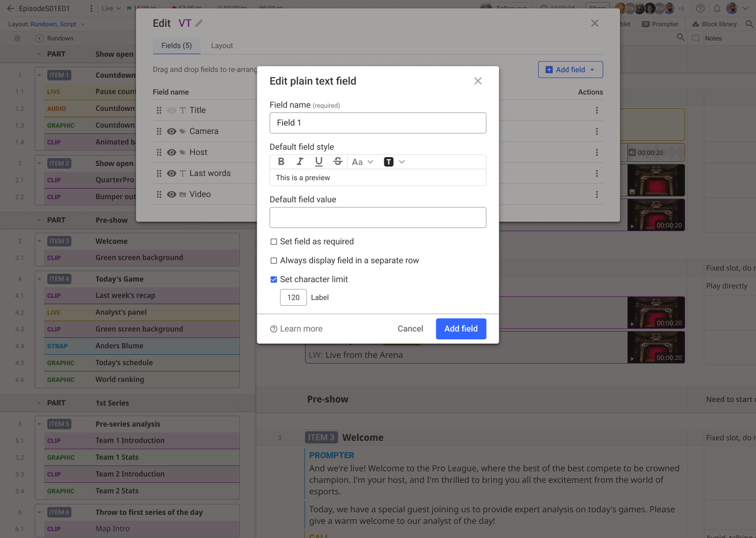756x538 pixels.
Task: Collapse the Show open PART section
Action: click(39, 54)
